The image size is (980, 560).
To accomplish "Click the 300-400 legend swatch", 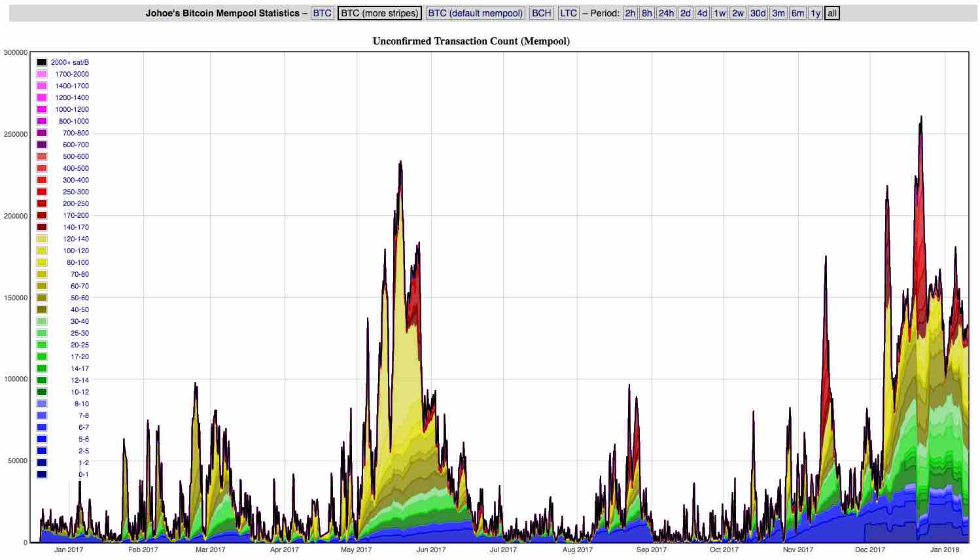I will 42,180.
